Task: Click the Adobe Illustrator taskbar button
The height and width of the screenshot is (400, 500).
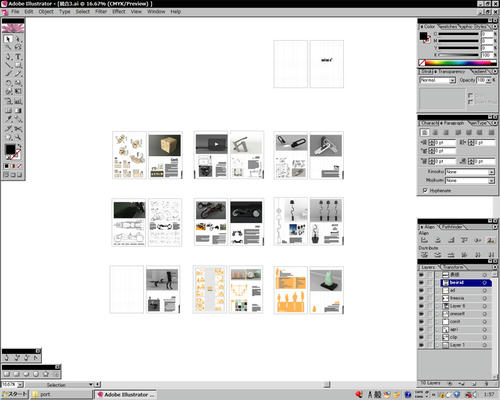Action: tap(126, 394)
